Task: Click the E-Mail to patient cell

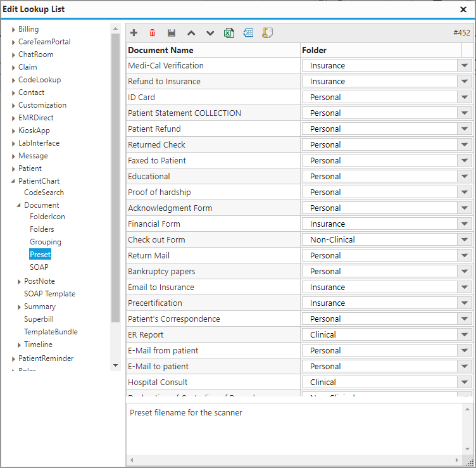Action: [213, 366]
